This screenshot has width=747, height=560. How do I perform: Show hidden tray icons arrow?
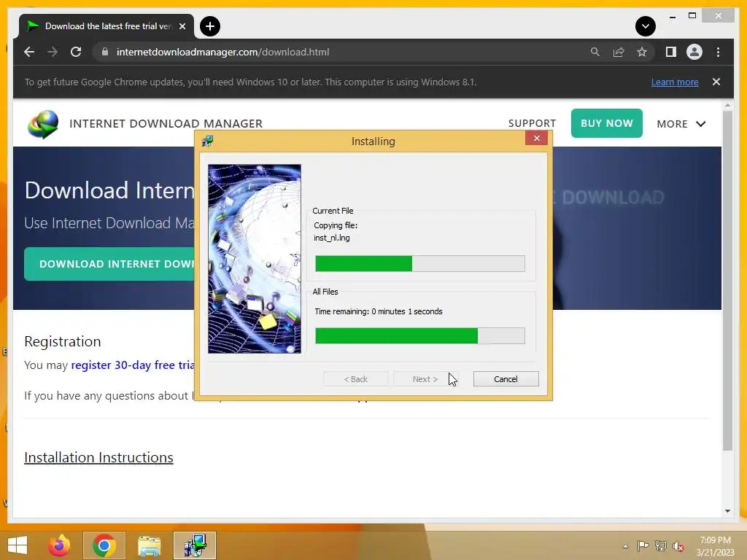tap(625, 546)
